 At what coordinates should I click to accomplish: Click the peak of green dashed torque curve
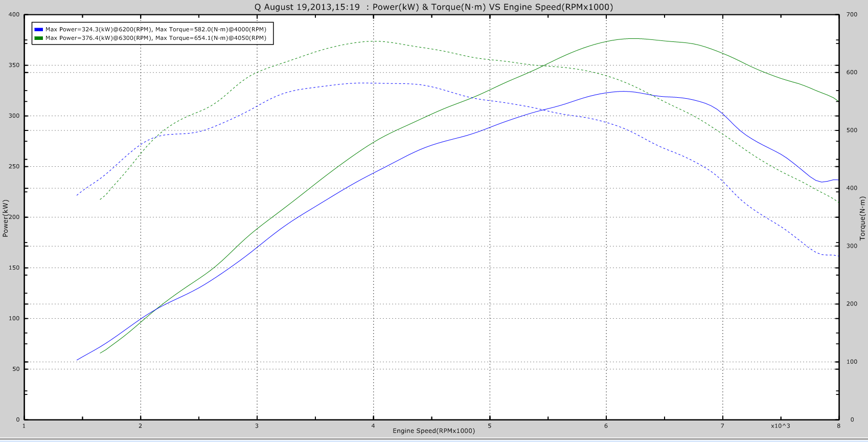374,41
